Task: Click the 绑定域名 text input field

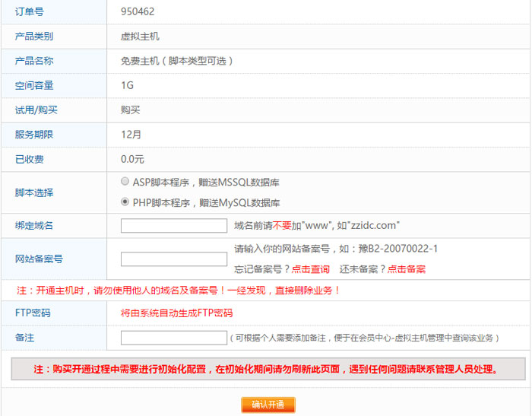Action: point(173,226)
